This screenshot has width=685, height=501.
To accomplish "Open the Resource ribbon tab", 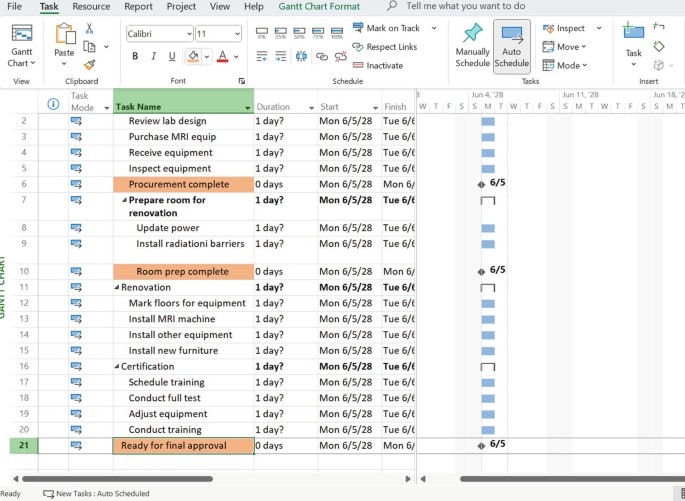I will pyautogui.click(x=91, y=6).
